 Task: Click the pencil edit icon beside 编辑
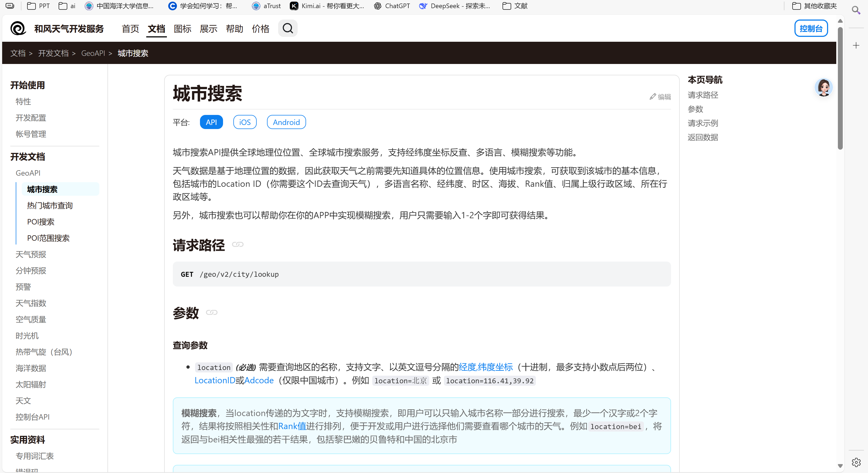pyautogui.click(x=653, y=96)
